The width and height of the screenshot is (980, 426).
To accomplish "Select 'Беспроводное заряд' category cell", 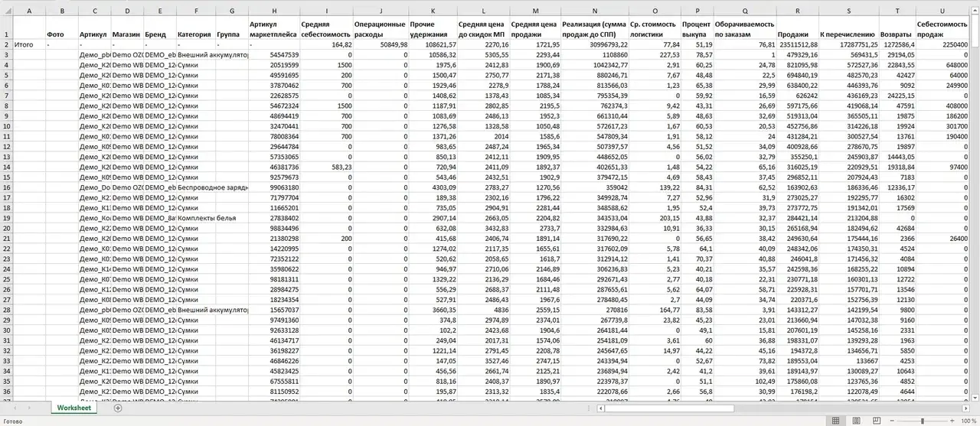I will pyautogui.click(x=212, y=187).
